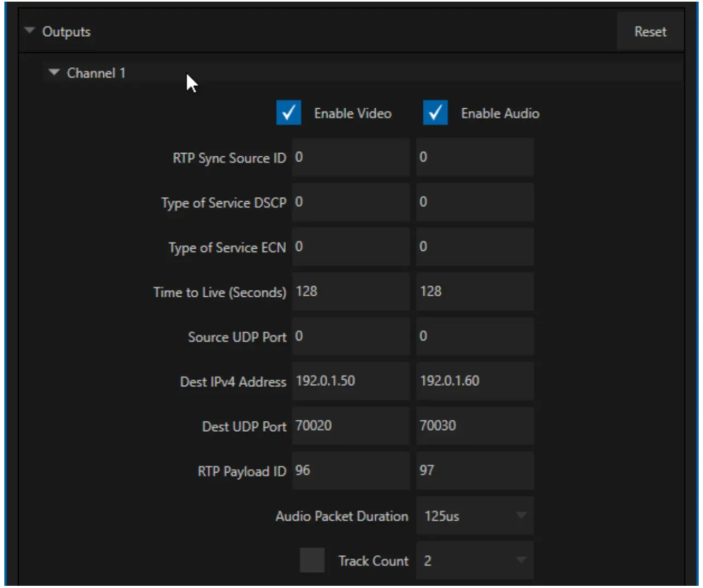Edit the video Dest IPv4 Address 192.0.1.50
Image resolution: width=703 pixels, height=588 pixels.
point(350,381)
